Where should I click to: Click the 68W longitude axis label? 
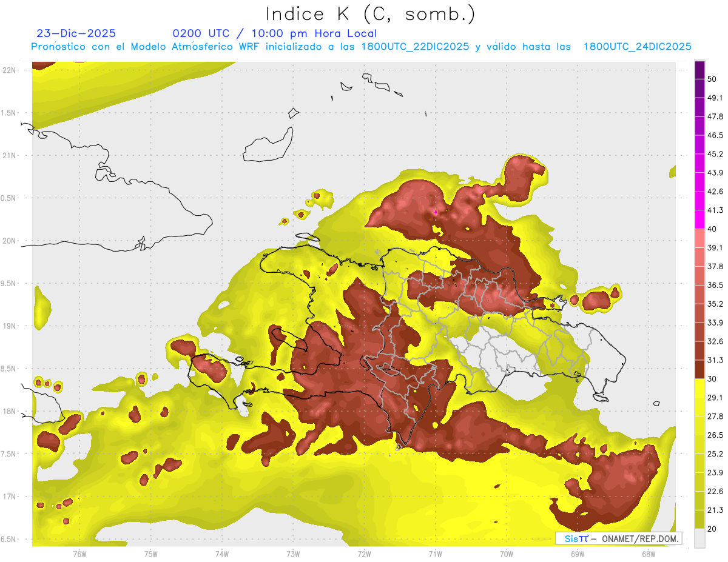(649, 554)
